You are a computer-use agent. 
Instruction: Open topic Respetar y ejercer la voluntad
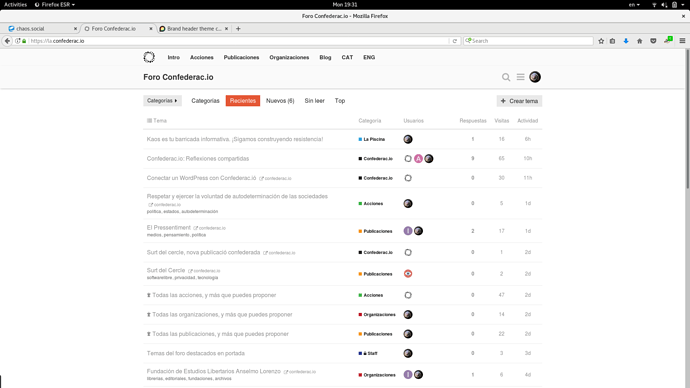(237, 196)
